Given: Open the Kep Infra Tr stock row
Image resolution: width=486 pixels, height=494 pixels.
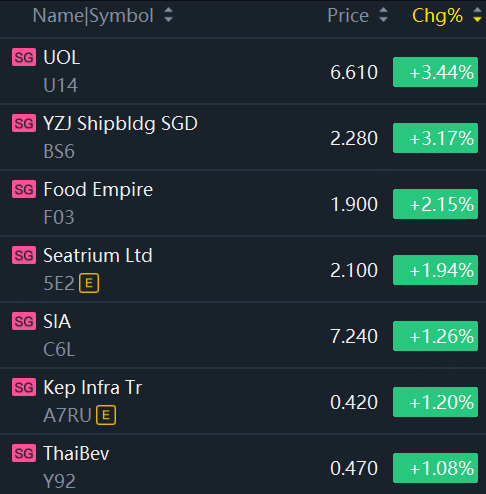Looking at the screenshot, I should 243,401.
